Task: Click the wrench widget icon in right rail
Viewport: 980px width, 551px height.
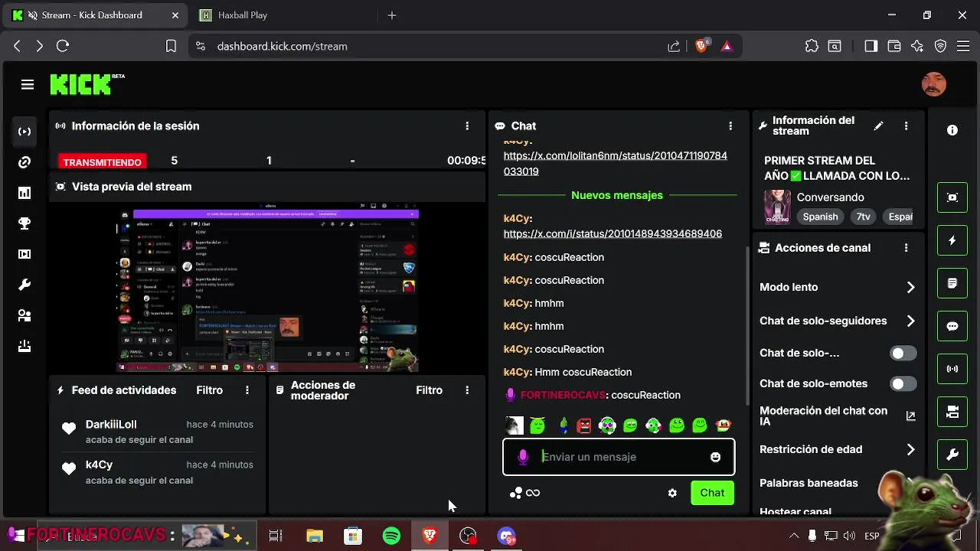Action: click(x=952, y=455)
